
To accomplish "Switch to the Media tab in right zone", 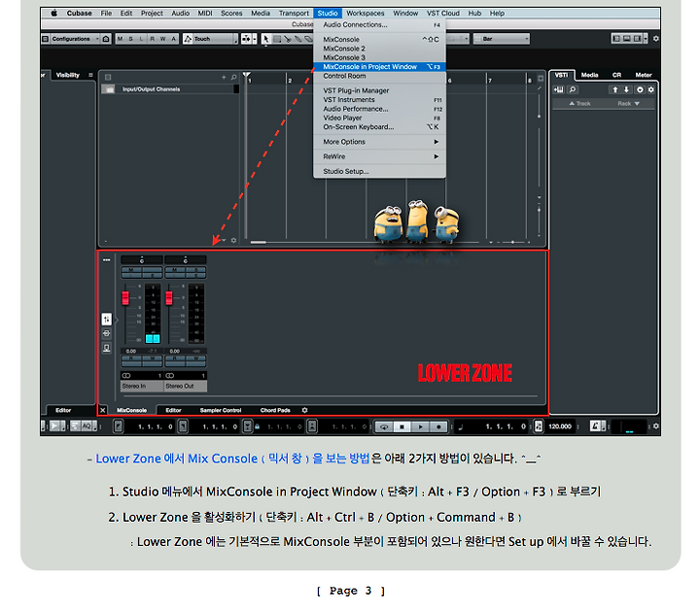I will pyautogui.click(x=589, y=75).
